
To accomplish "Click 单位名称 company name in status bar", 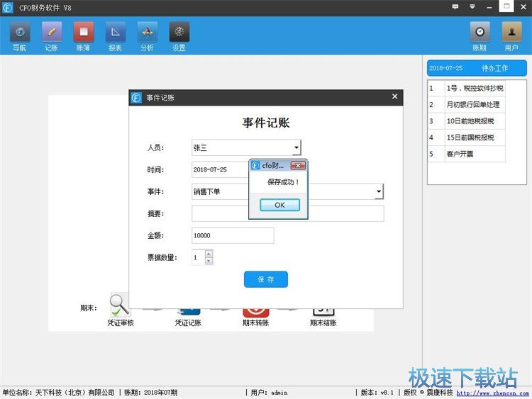I will (x=58, y=393).
